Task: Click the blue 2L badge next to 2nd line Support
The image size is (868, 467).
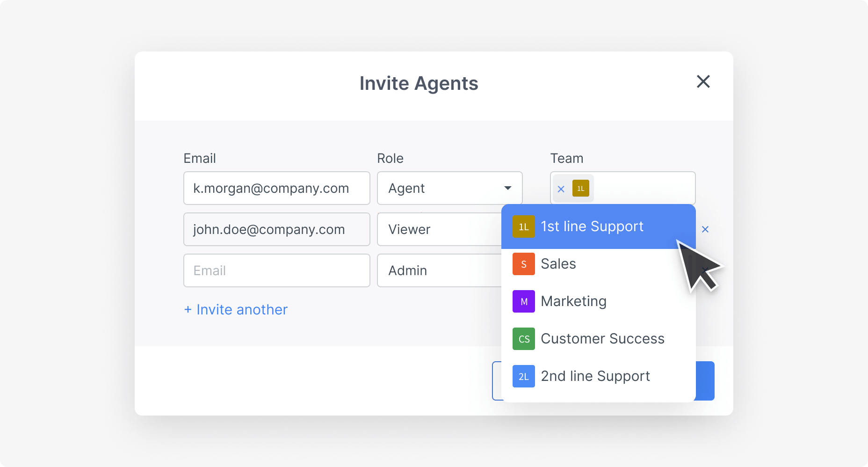Action: pyautogui.click(x=523, y=376)
